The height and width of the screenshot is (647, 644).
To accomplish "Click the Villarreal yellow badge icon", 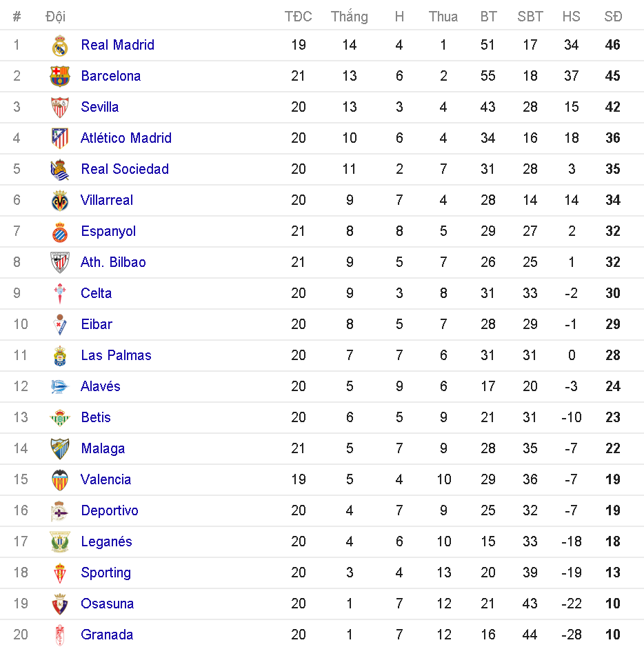I will coord(60,201).
